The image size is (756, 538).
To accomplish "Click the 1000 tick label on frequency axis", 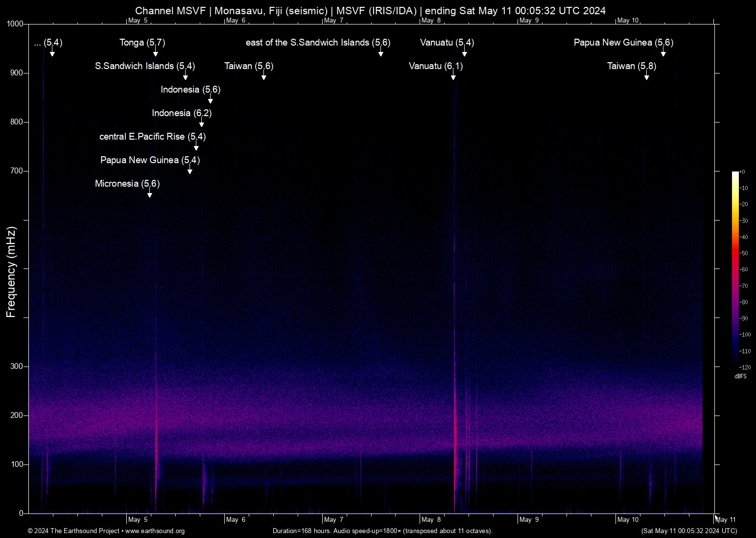I will 16,24.
